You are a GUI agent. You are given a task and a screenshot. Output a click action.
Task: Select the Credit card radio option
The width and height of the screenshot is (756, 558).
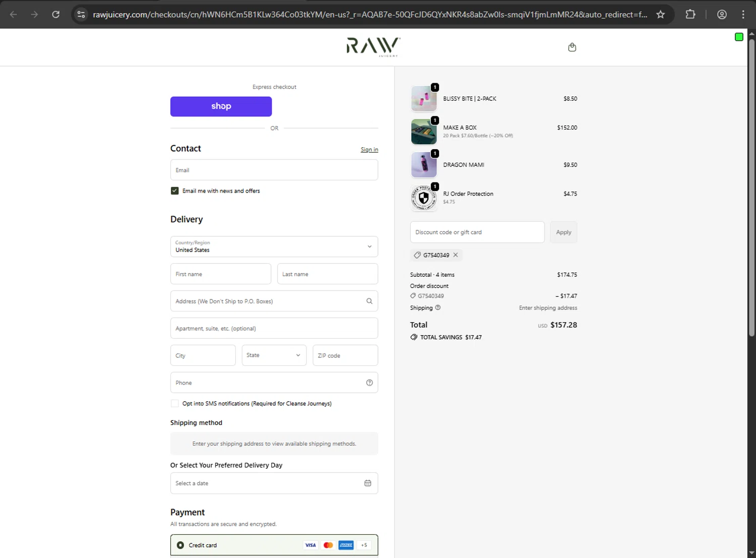(180, 545)
